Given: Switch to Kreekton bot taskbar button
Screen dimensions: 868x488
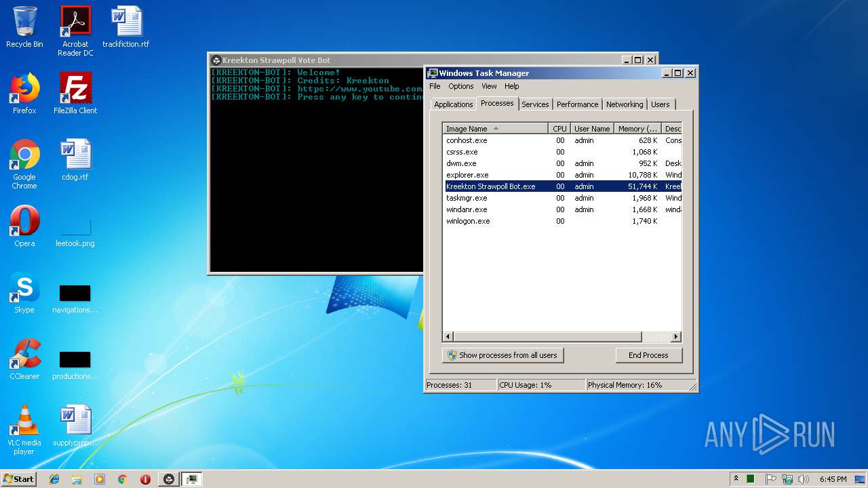Looking at the screenshot, I should (169, 479).
